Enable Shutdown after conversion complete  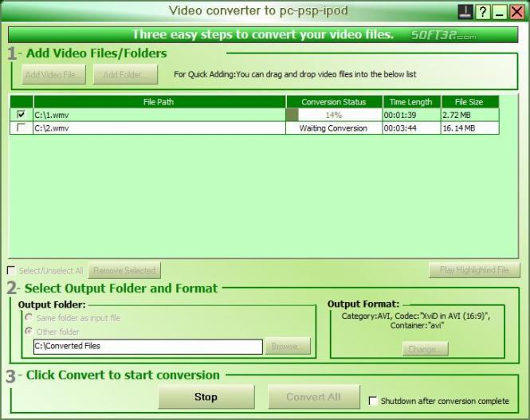pos(374,401)
